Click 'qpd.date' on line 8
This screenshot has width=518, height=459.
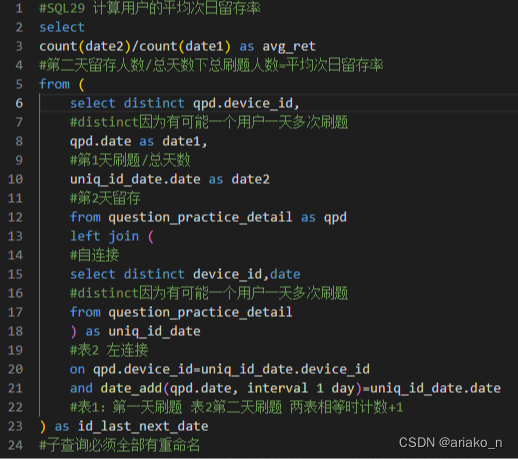101,142
